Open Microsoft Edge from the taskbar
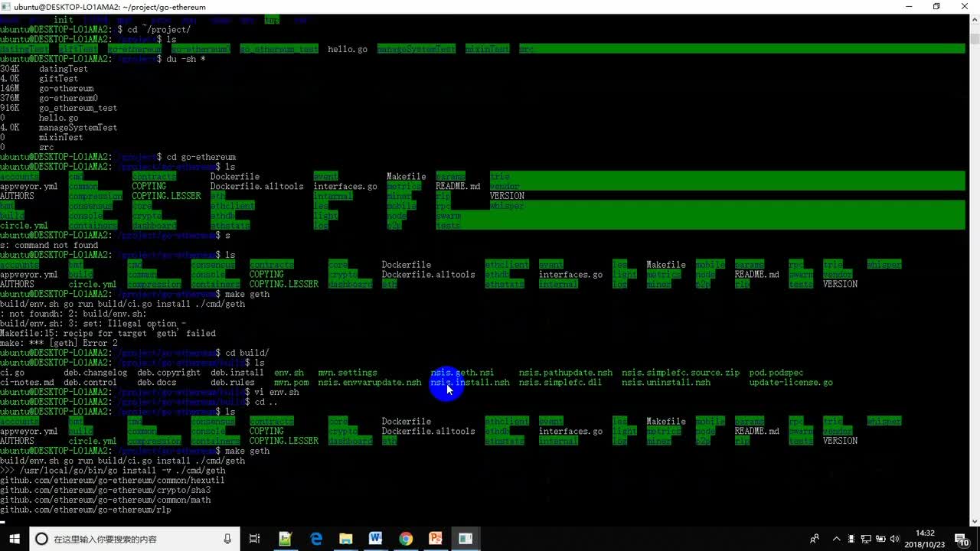Image resolution: width=980 pixels, height=551 pixels. [x=316, y=539]
